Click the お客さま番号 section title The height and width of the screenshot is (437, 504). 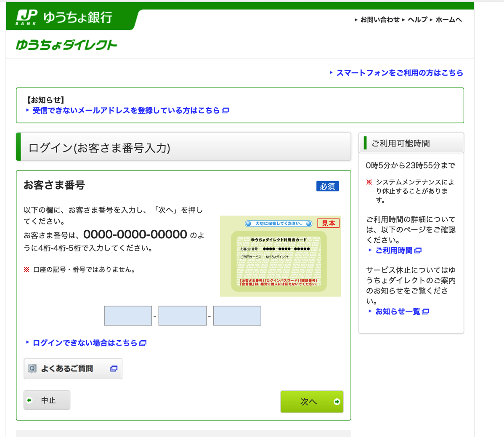pos(54,185)
